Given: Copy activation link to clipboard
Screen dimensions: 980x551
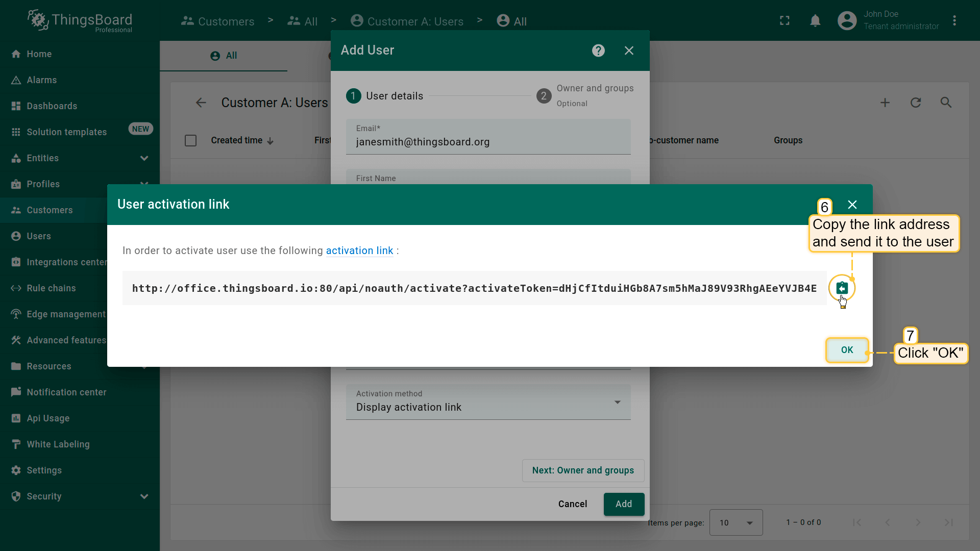Looking at the screenshot, I should 842,288.
